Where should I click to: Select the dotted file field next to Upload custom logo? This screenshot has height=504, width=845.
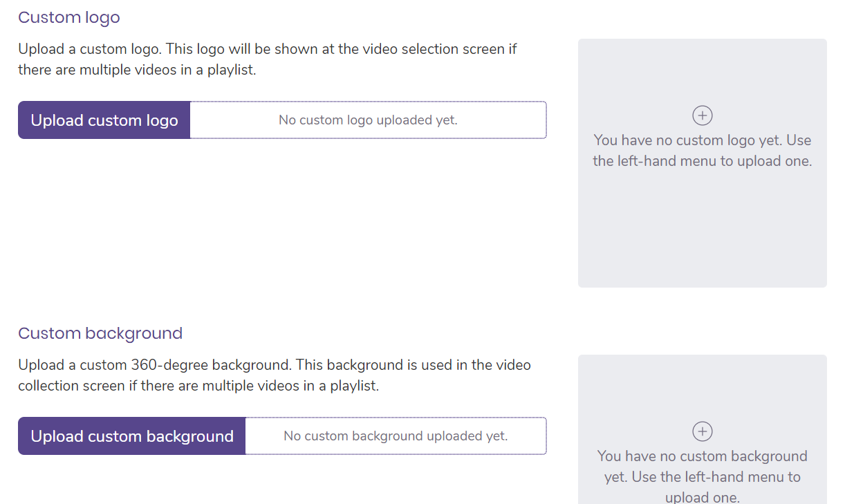pos(368,120)
